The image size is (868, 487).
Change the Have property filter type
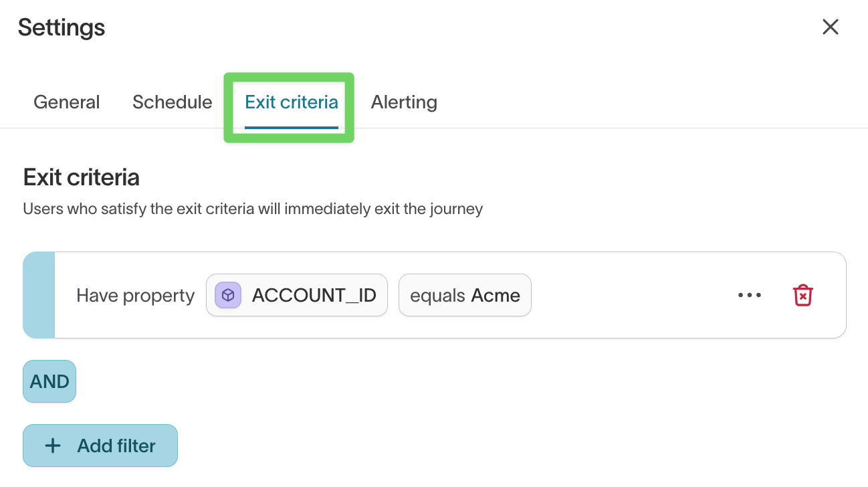coord(135,295)
